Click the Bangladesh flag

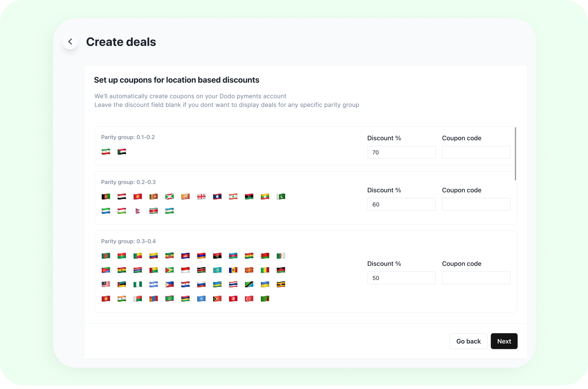click(106, 256)
